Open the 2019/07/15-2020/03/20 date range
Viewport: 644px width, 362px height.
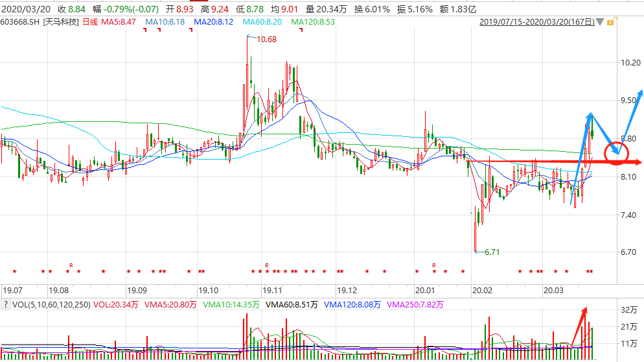[x=536, y=22]
